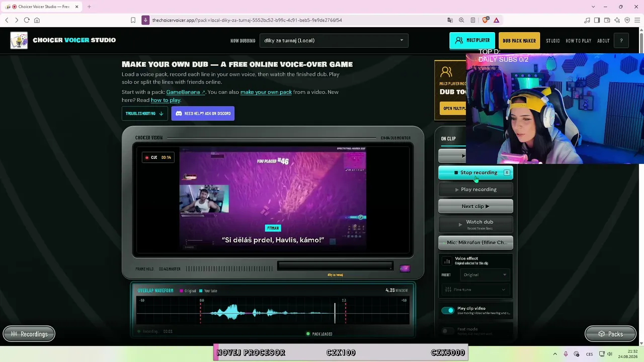Open the media playlist music note icon
This screenshot has height=362, width=644.
[587, 20]
